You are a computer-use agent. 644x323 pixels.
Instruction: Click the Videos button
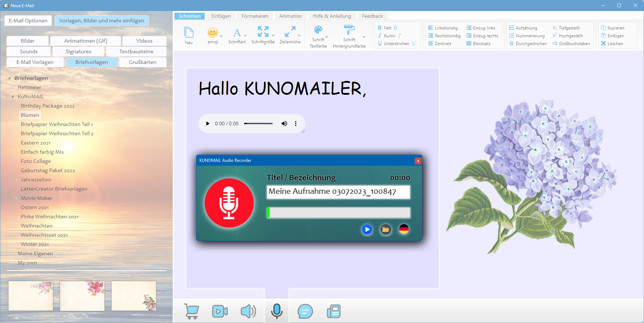pos(144,41)
